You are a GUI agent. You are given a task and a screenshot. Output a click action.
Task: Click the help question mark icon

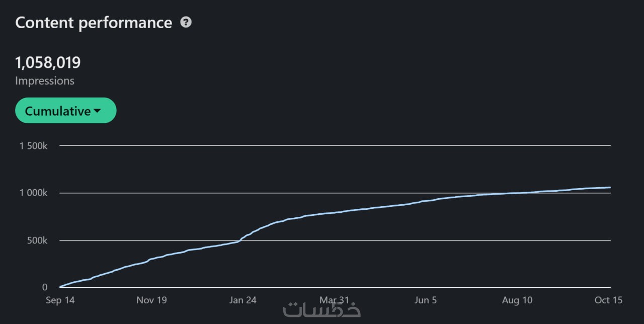pyautogui.click(x=186, y=22)
